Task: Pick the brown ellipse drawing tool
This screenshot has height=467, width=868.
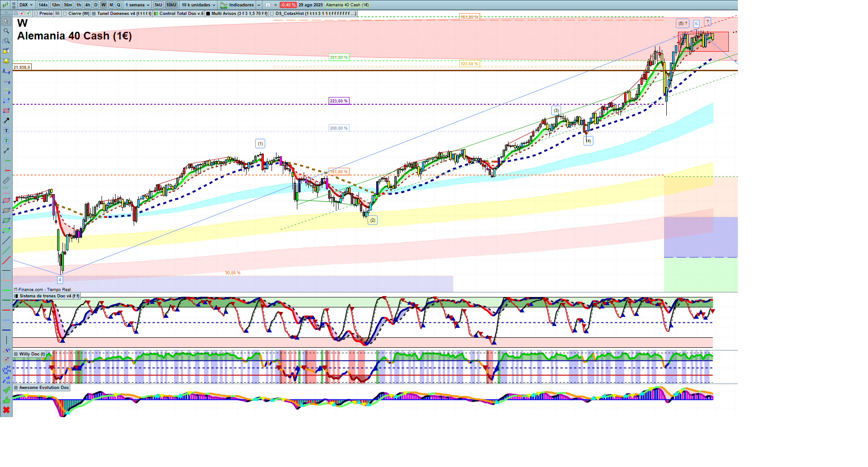Action: point(6,210)
